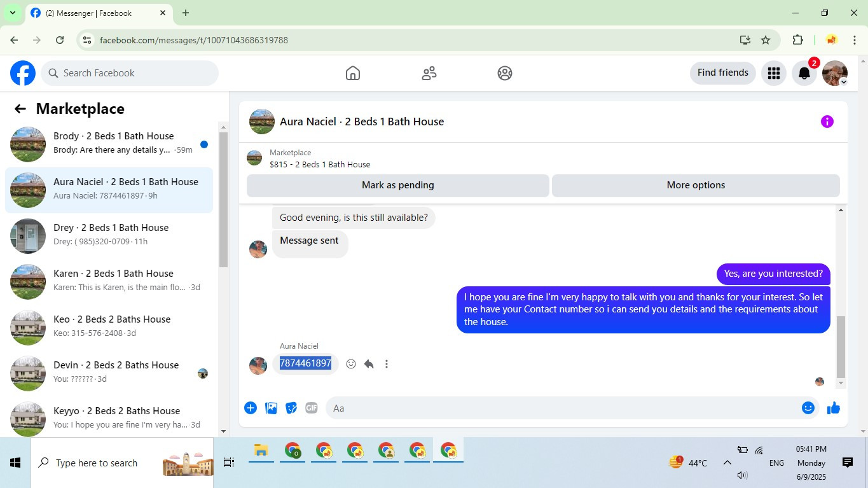The image size is (868, 488).
Task: Send a thumbs up like
Action: pyautogui.click(x=834, y=408)
